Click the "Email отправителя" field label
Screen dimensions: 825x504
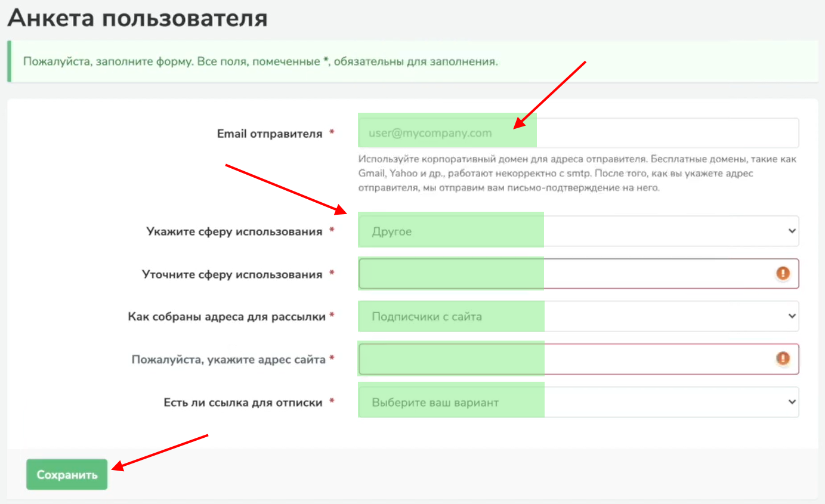click(x=270, y=134)
